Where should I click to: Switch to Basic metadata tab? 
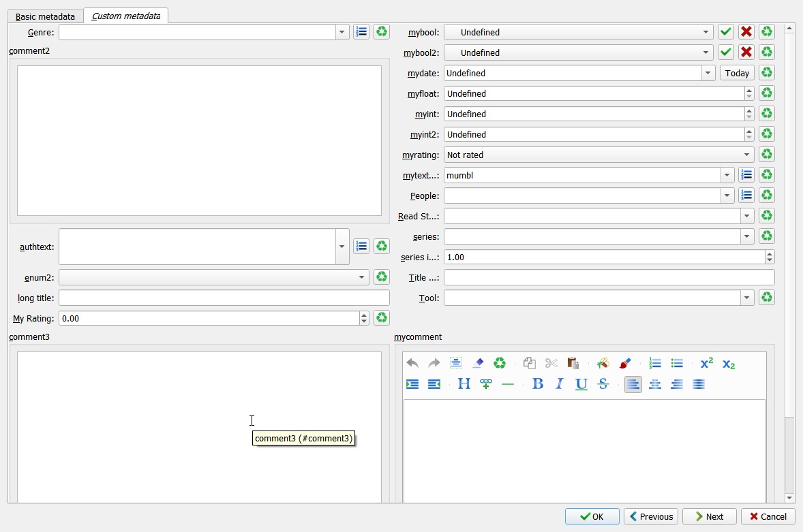pos(45,16)
